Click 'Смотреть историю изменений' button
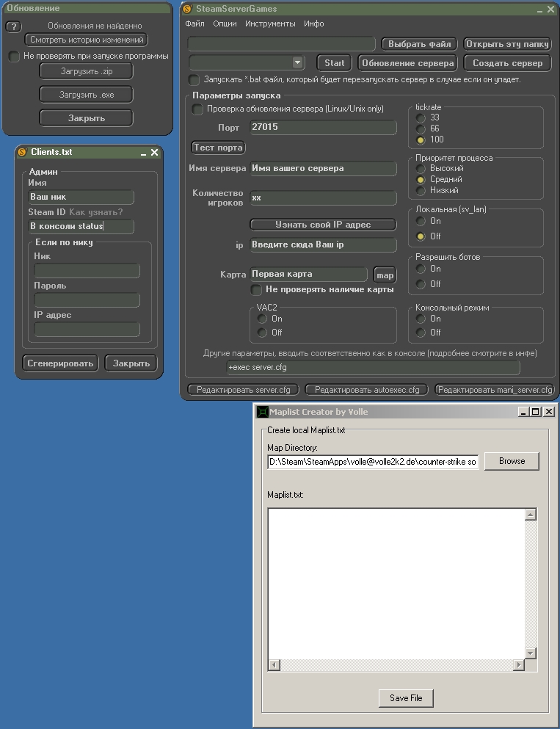Image resolution: width=560 pixels, height=729 pixels. coord(87,40)
